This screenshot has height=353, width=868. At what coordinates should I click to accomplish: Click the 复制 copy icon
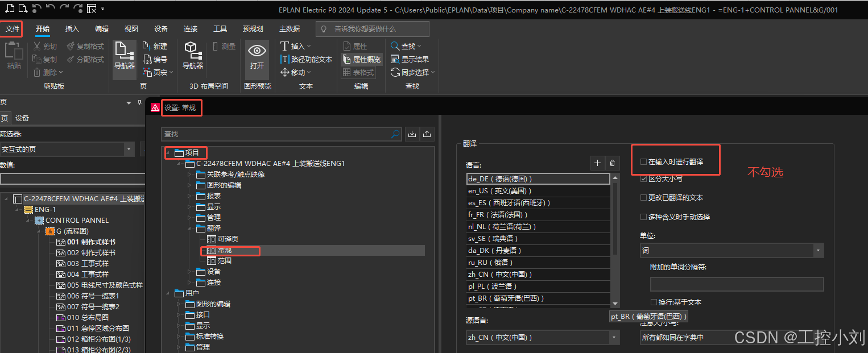pos(37,59)
